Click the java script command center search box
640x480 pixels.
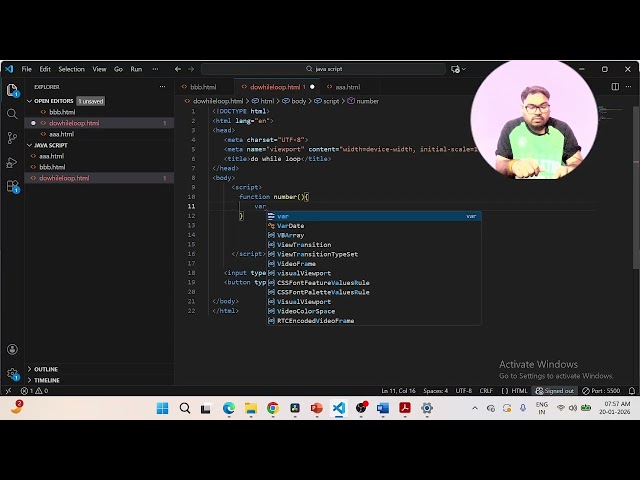coord(324,69)
